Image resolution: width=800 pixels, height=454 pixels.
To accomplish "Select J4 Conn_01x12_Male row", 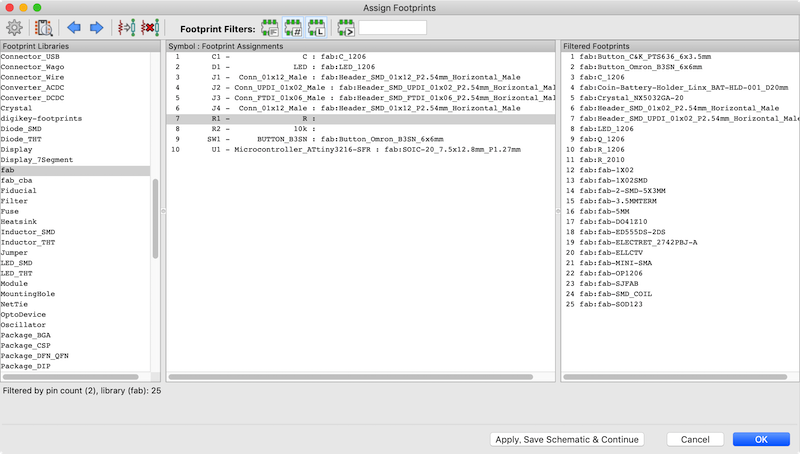I will coord(361,108).
